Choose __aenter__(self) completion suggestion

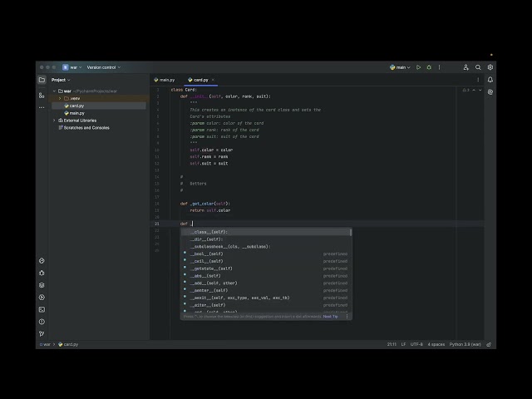click(265, 290)
